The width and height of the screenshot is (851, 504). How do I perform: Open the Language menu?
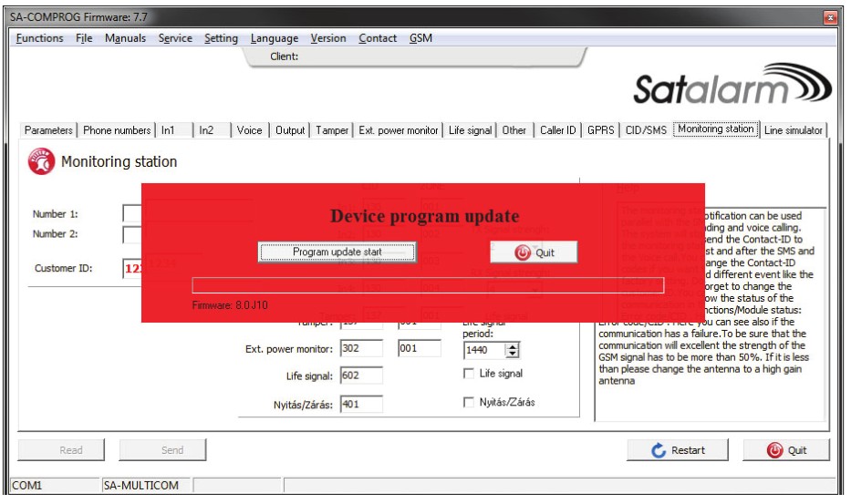click(274, 38)
